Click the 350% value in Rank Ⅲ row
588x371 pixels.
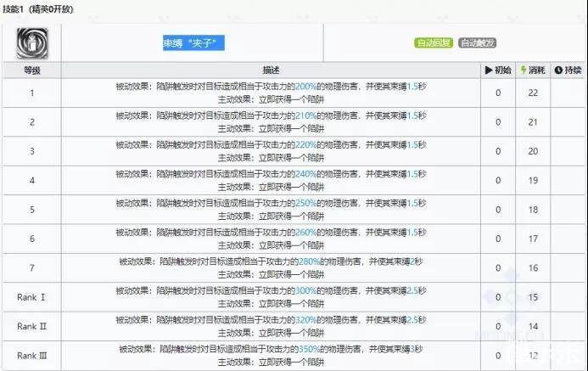pos(311,349)
